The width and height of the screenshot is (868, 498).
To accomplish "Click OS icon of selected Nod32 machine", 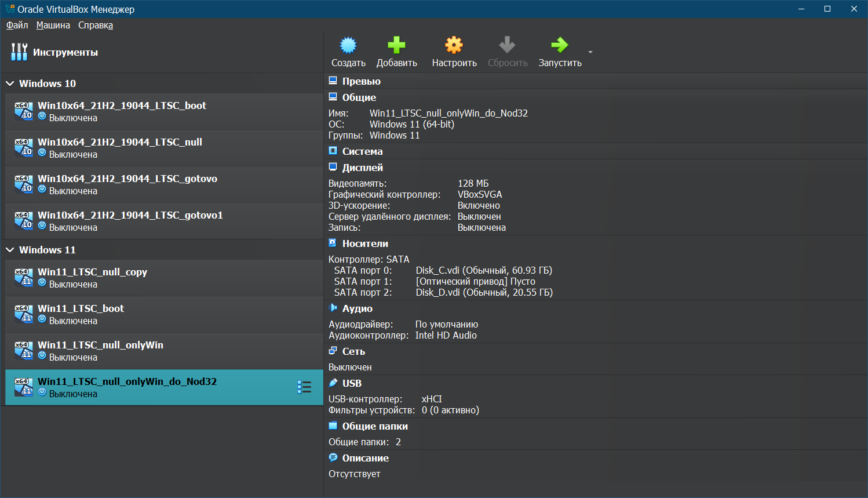I will 24,387.
